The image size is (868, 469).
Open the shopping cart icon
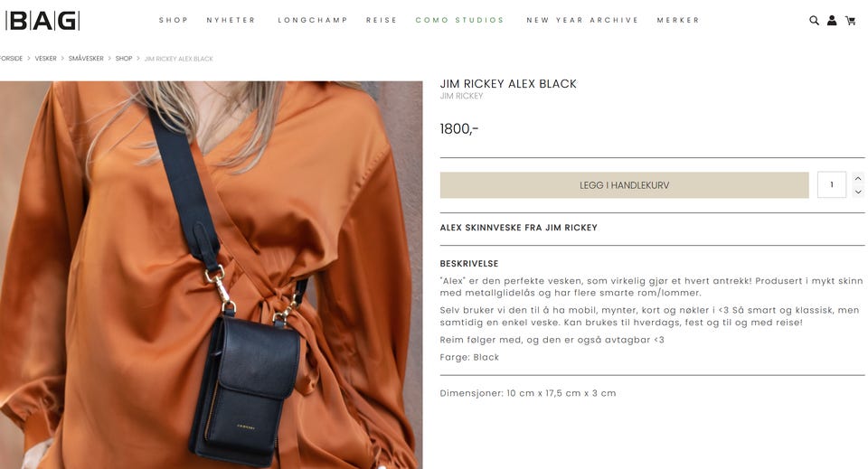coord(850,21)
